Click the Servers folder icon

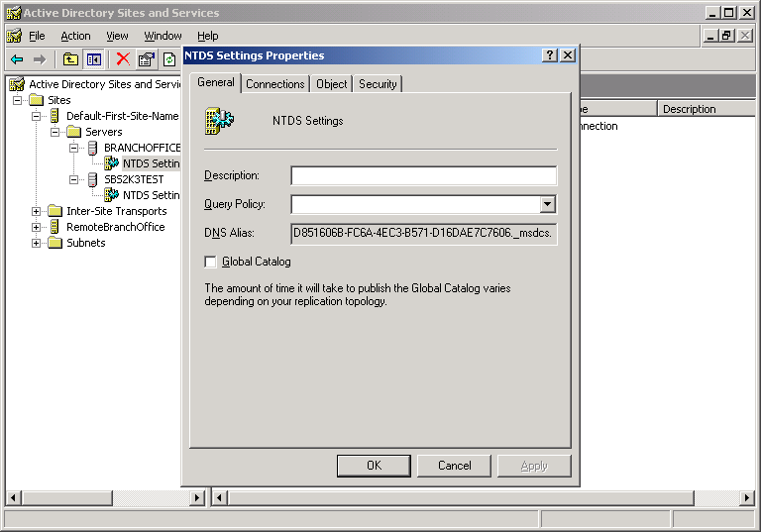[x=73, y=132]
